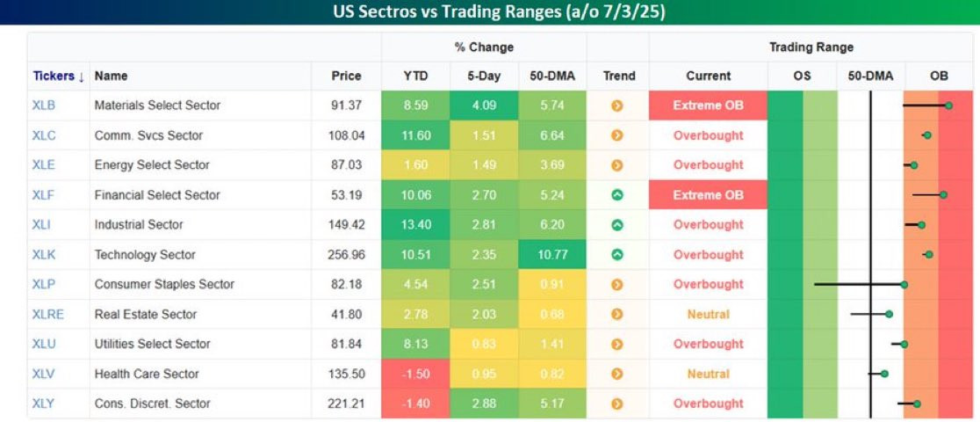Screen dimensions: 980x422
Task: Sort by the Tickers column header
Action: tap(58, 76)
